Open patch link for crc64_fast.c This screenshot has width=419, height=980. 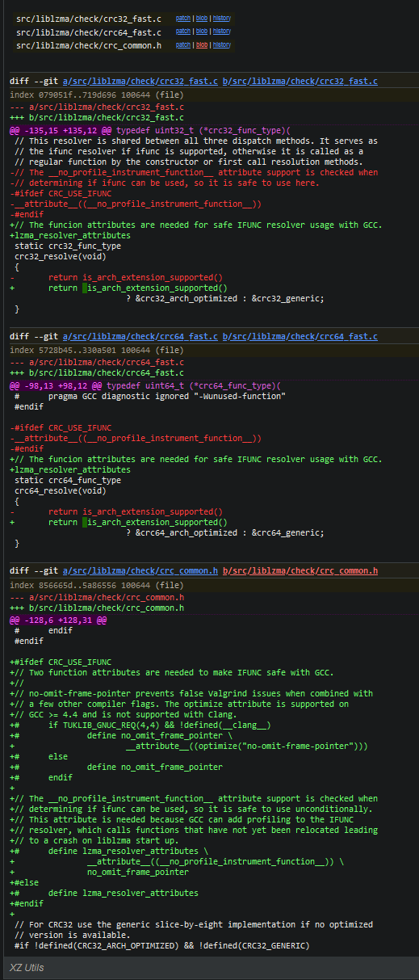click(x=182, y=32)
